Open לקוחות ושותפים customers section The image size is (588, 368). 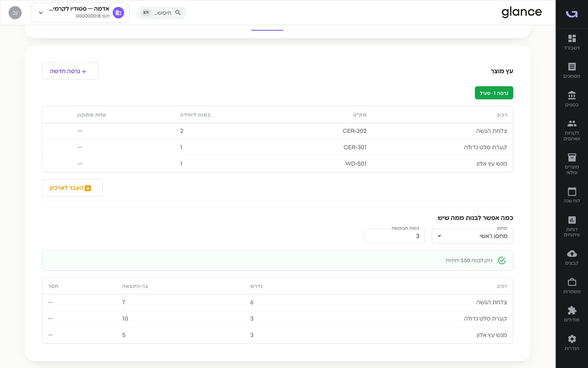(x=572, y=130)
